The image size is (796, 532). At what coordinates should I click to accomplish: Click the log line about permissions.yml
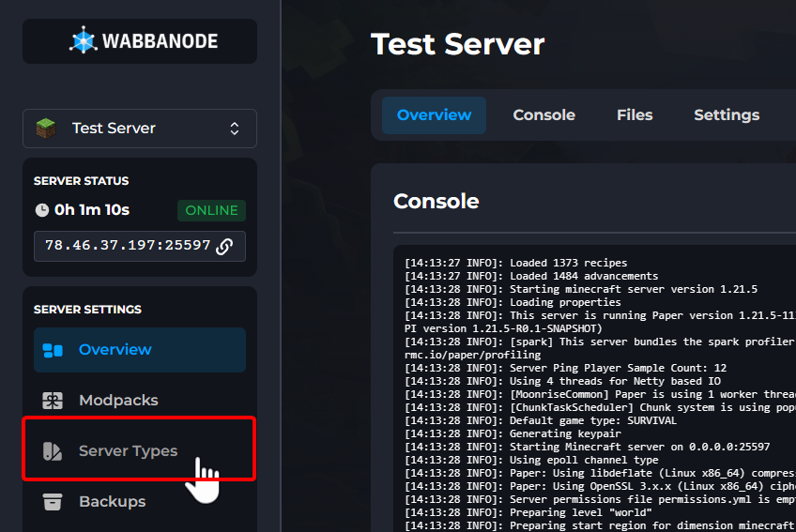(600, 499)
